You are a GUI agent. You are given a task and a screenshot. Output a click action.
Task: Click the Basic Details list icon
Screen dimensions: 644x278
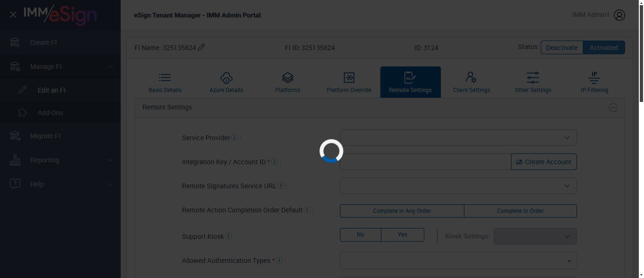pos(165,78)
